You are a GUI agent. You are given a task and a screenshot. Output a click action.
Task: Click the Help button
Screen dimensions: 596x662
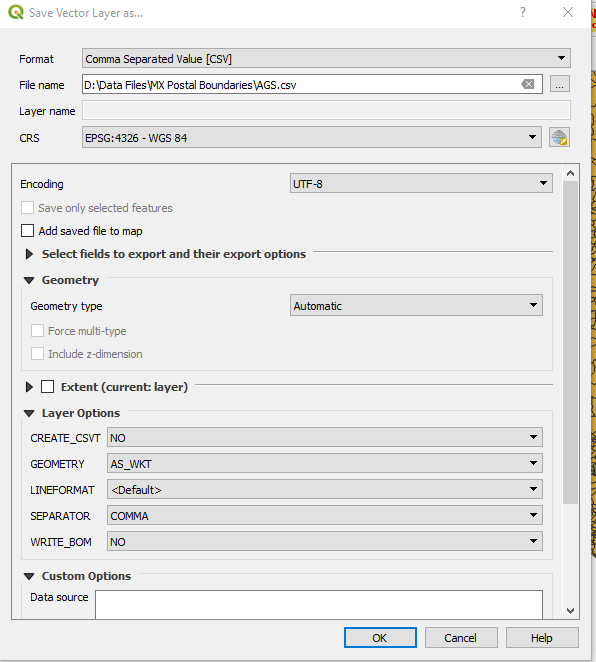tap(542, 638)
